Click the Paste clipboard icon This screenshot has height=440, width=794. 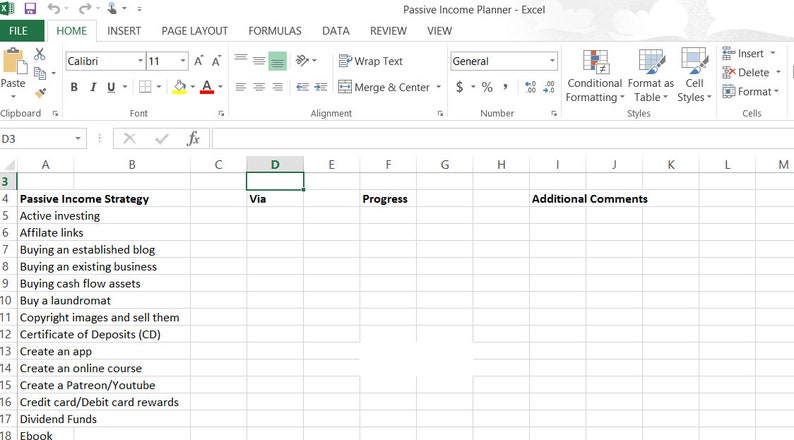point(13,62)
